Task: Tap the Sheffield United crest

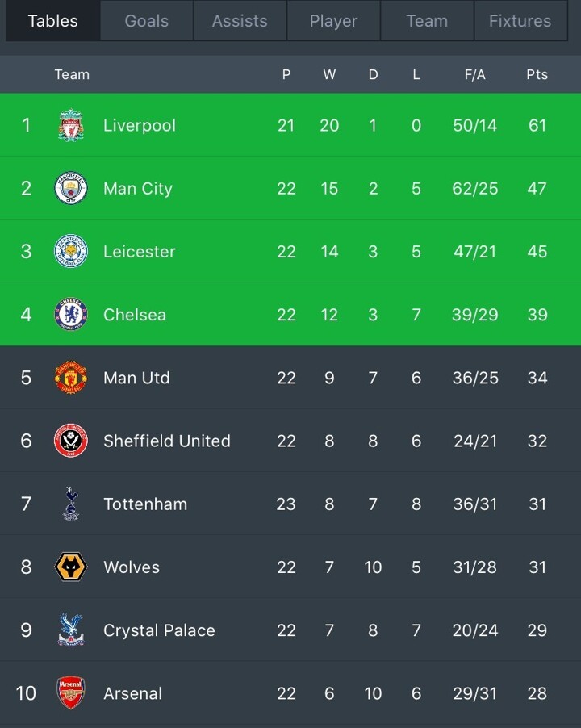Action: [x=71, y=441]
